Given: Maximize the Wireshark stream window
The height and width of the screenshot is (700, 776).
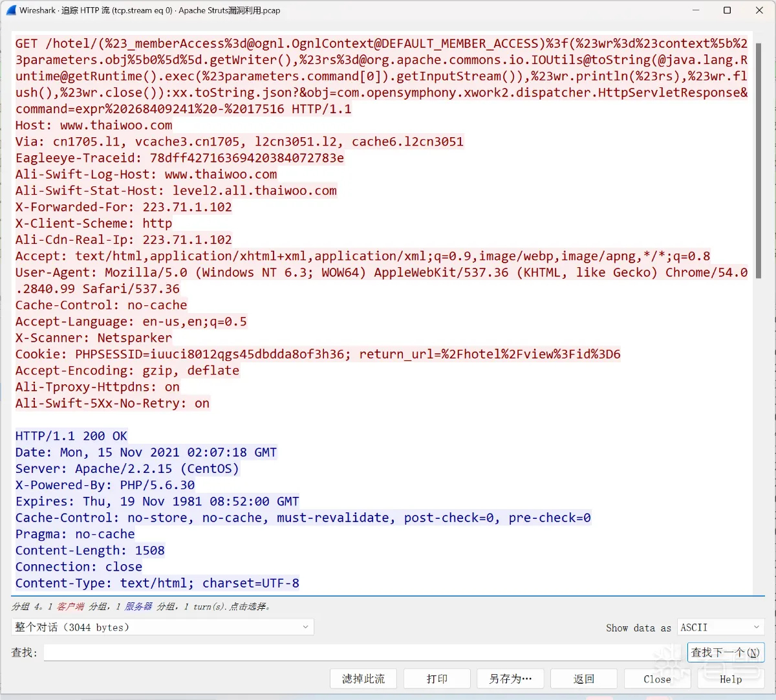Looking at the screenshot, I should pyautogui.click(x=727, y=10).
